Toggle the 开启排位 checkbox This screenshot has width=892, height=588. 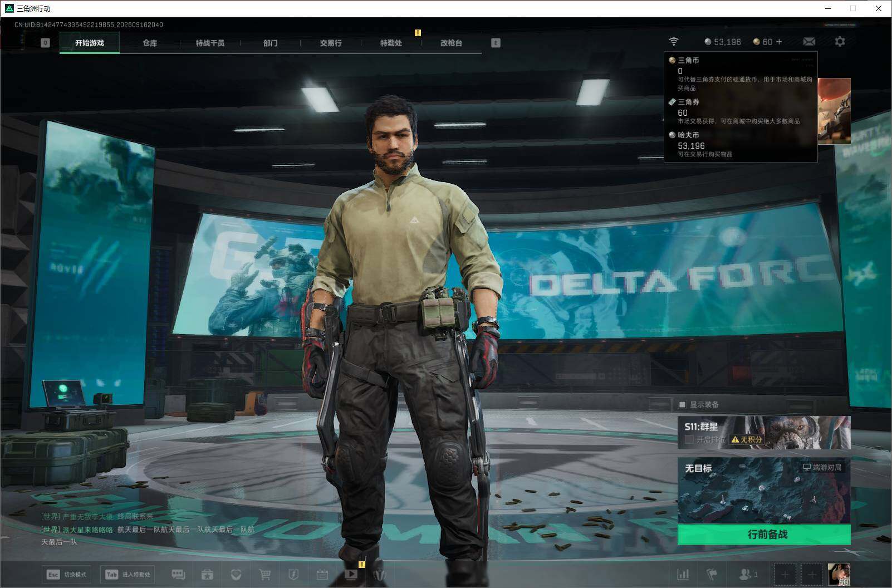pyautogui.click(x=689, y=439)
